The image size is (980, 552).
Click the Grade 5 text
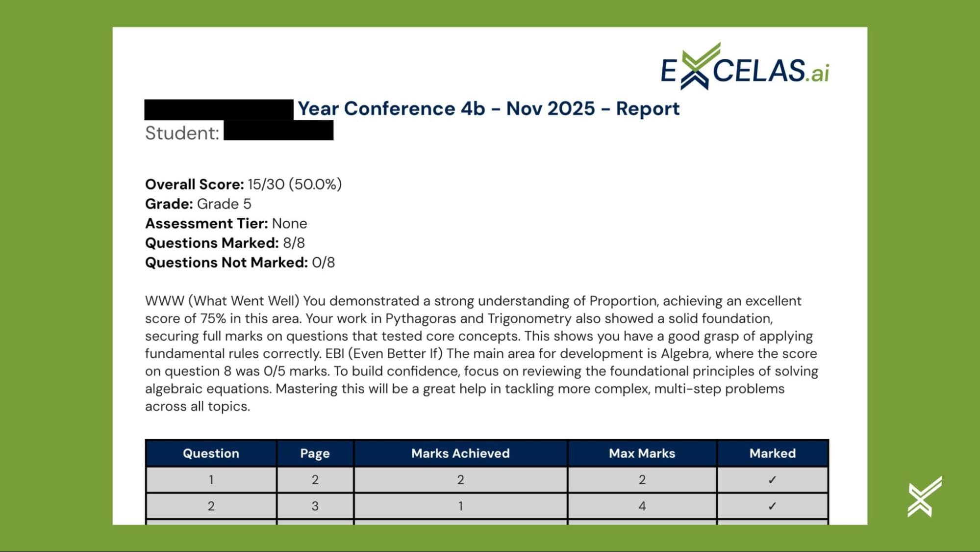tap(224, 204)
